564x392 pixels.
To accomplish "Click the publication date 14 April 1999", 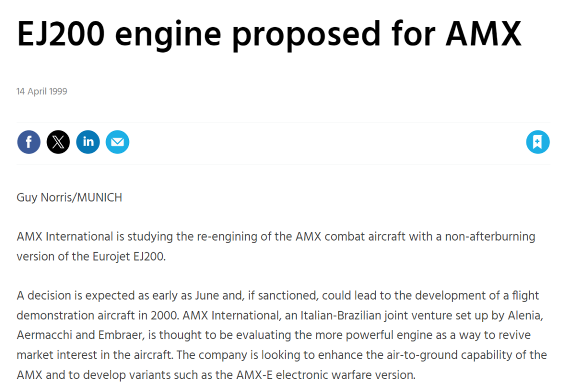I will click(42, 91).
